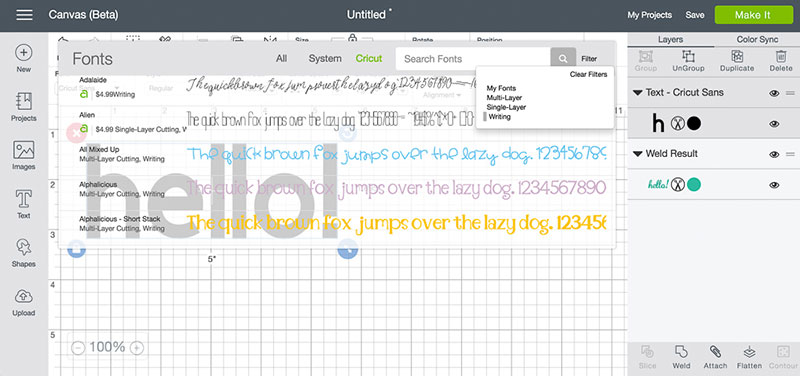Click the Contour tool
The image size is (800, 376).
pos(782,357)
